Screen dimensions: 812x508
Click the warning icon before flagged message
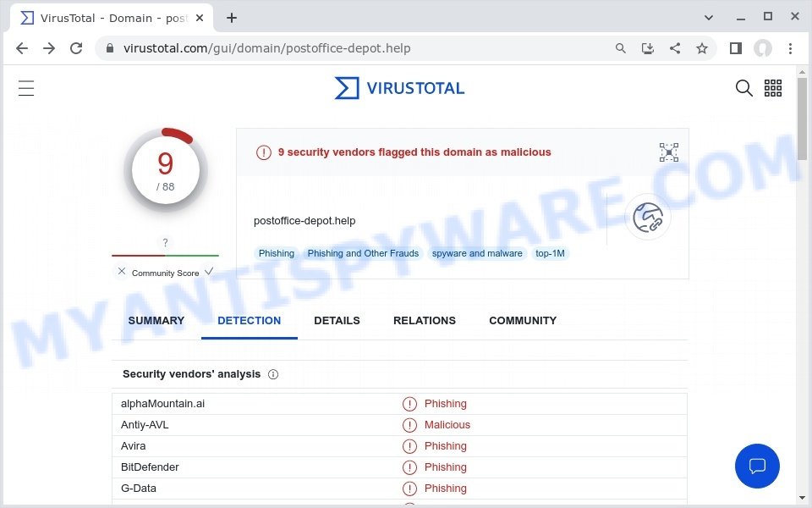click(264, 152)
